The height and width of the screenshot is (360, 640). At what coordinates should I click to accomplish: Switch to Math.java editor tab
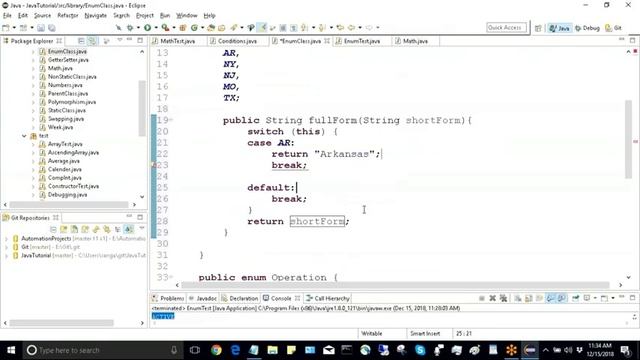(411, 41)
